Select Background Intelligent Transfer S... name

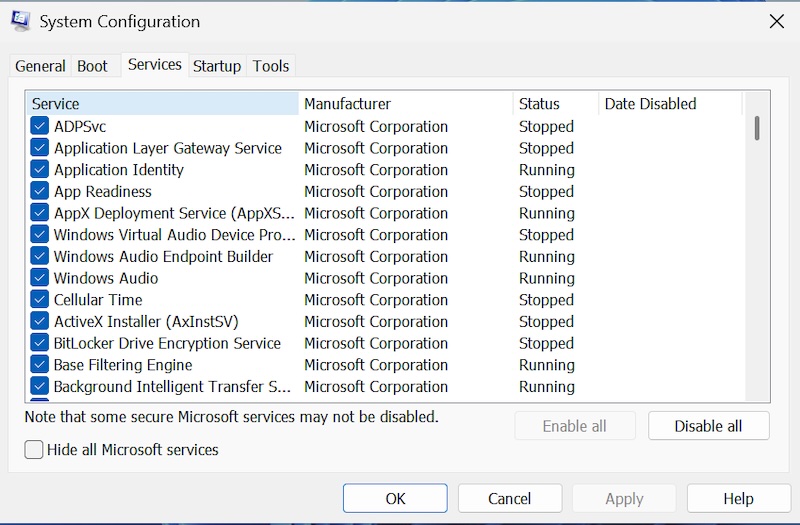pos(172,386)
